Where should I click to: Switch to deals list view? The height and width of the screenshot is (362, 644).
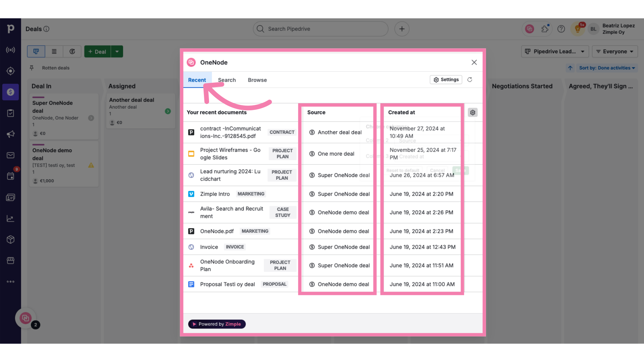(x=54, y=51)
